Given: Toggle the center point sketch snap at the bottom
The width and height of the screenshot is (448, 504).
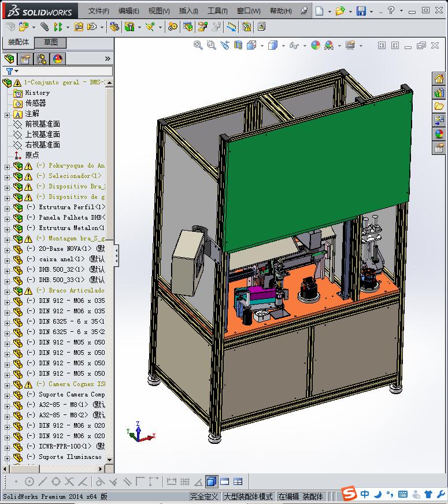Looking at the screenshot, I should tap(29, 481).
